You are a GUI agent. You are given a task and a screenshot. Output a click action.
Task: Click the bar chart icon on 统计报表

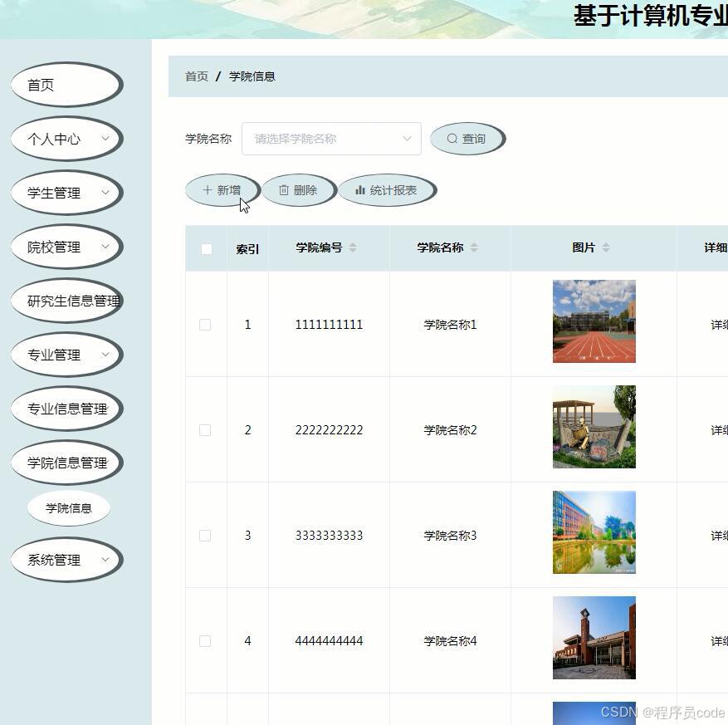point(359,190)
